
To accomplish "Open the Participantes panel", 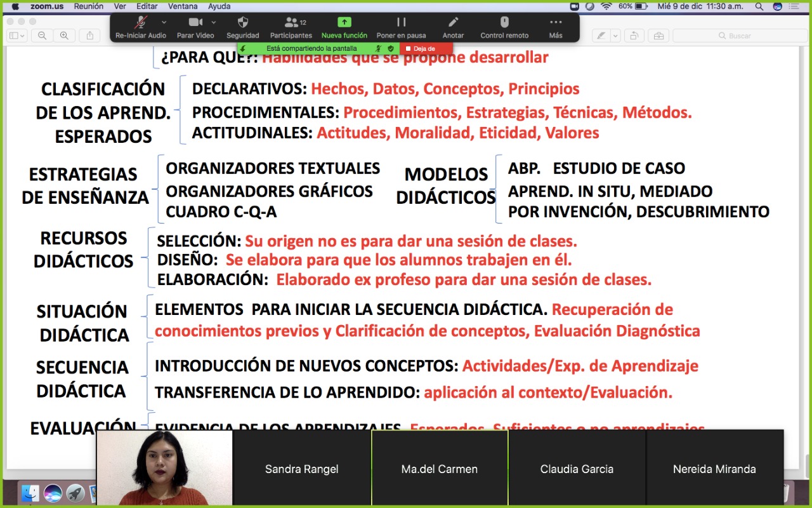I will pyautogui.click(x=291, y=23).
